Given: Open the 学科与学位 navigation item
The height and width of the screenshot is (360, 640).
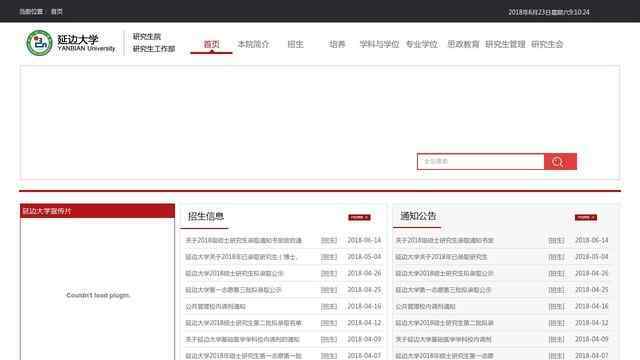Looking at the screenshot, I should click(x=379, y=44).
